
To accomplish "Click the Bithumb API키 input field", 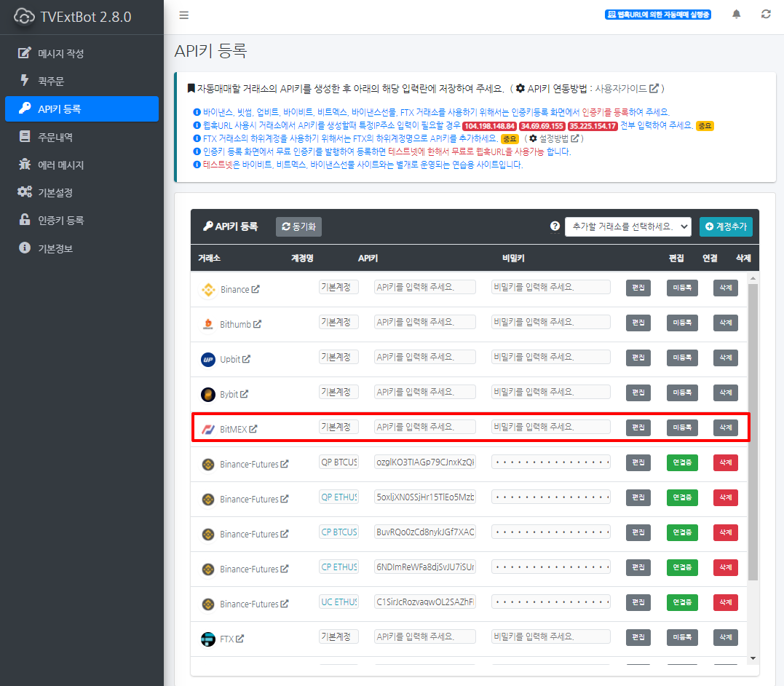I will pos(424,322).
